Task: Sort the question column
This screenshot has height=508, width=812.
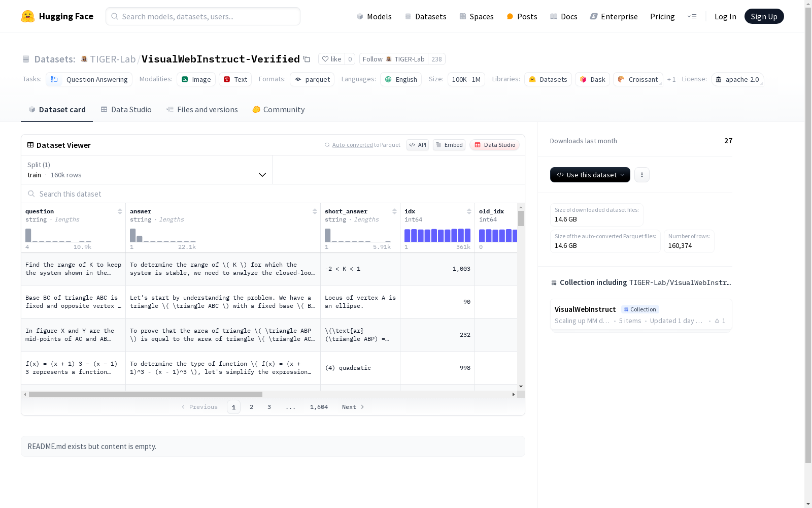Action: point(120,211)
